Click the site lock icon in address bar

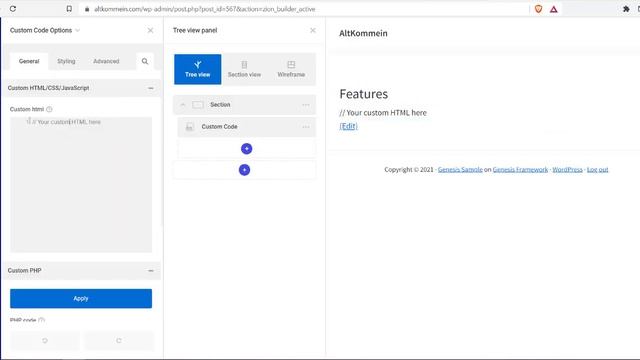pyautogui.click(x=87, y=9)
